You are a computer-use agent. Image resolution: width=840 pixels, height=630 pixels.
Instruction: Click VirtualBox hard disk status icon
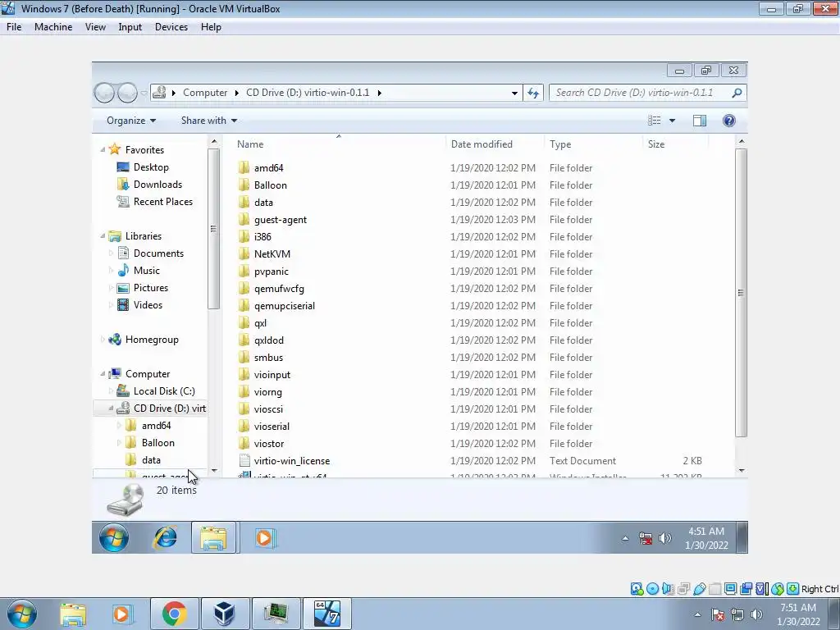pyautogui.click(x=637, y=589)
